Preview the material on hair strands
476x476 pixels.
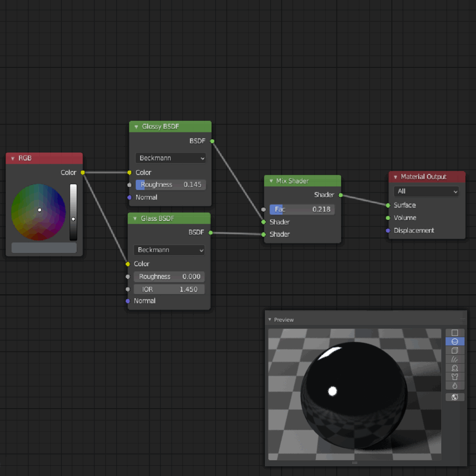455,359
